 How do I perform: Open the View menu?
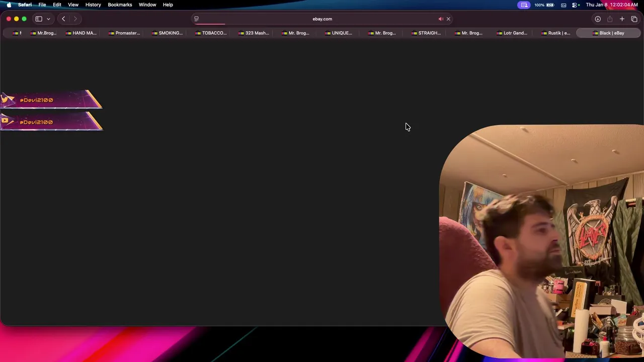click(x=73, y=5)
